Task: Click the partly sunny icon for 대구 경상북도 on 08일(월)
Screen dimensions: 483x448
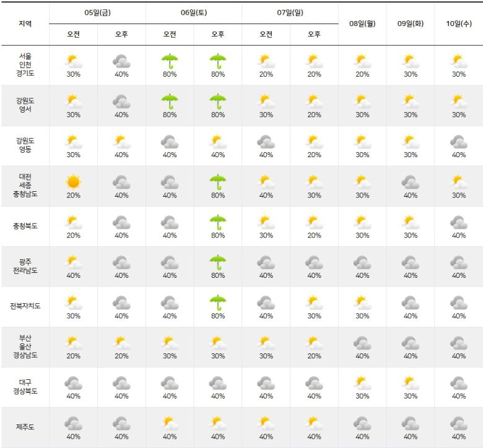Action: coord(362,383)
